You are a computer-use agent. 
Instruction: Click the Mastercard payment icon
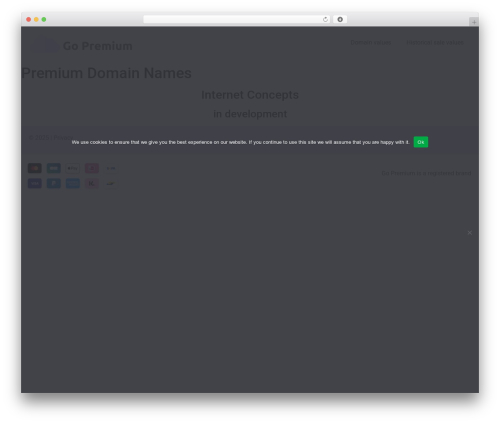[x=35, y=168]
